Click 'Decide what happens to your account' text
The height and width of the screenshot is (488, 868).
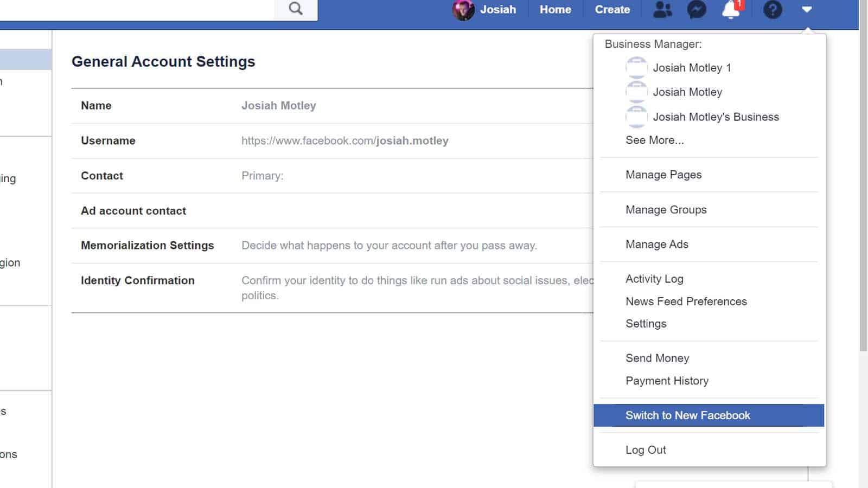tap(389, 246)
